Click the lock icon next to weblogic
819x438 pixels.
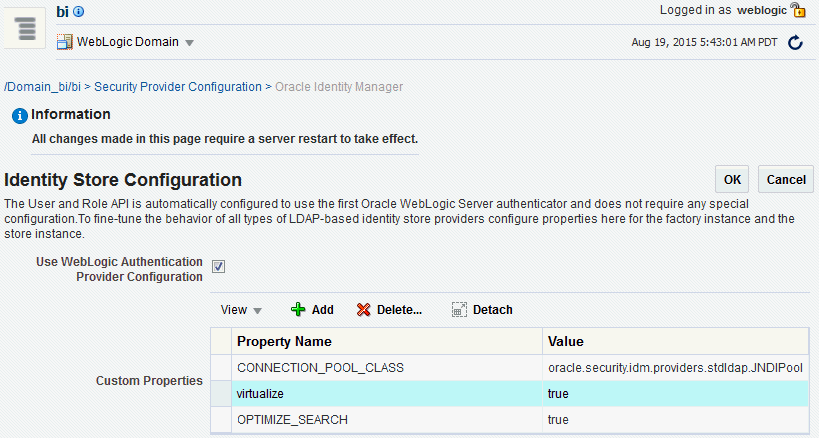point(798,11)
